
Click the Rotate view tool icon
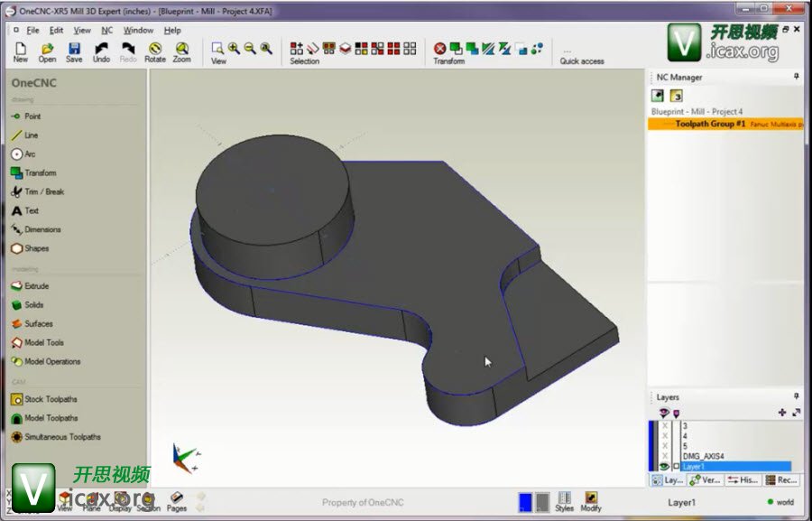(x=155, y=52)
